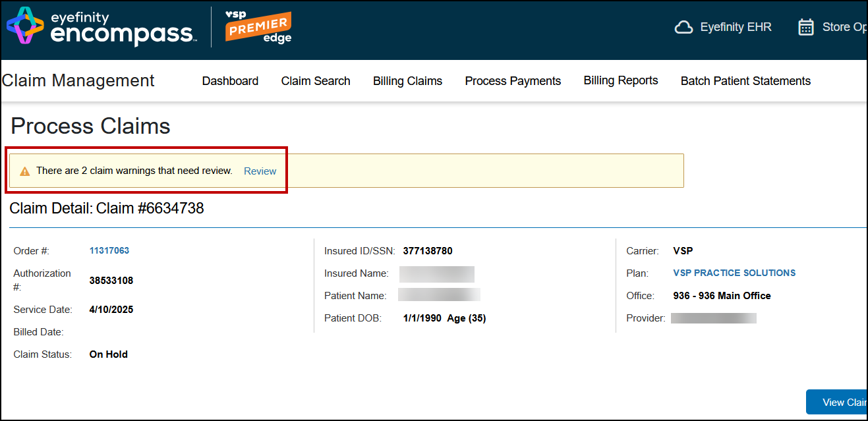
Task: Click the Process Claims page title
Action: (91, 126)
